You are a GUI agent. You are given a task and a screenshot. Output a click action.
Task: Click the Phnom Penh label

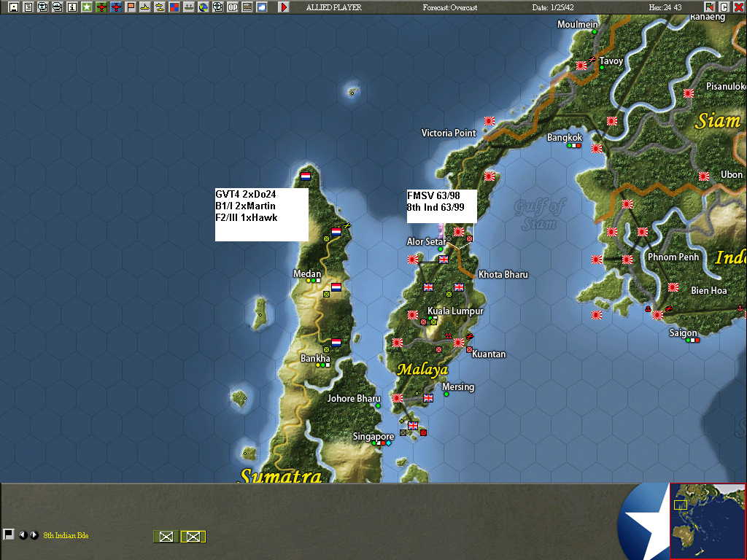(673, 257)
